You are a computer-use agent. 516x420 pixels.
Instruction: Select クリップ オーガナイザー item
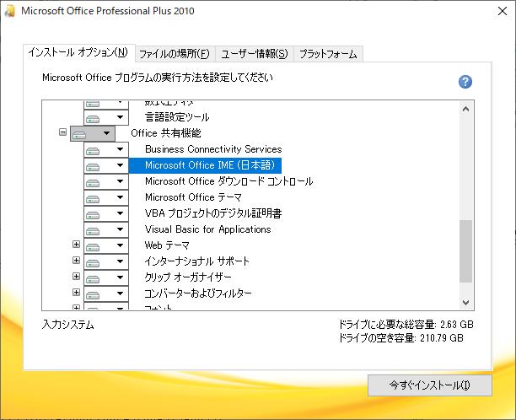pyautogui.click(x=188, y=277)
